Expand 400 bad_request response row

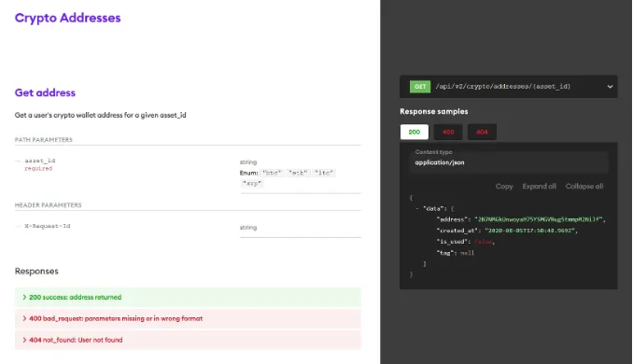pos(188,319)
